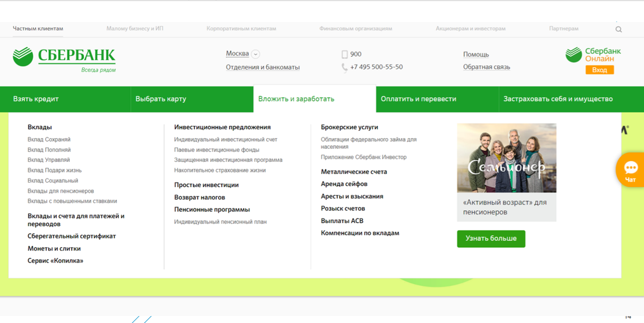Open the Отделения и банкоматы link
The image size is (644, 323).
263,67
